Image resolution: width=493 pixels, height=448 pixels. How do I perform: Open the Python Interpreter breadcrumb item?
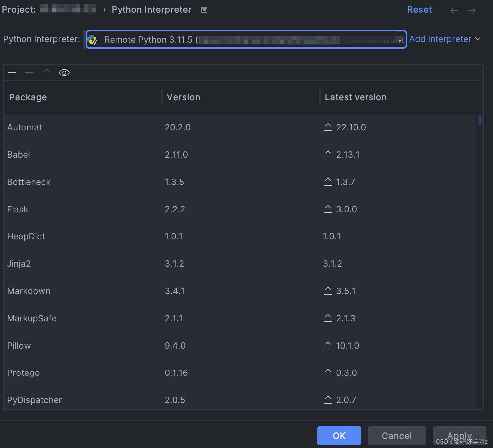tap(151, 9)
